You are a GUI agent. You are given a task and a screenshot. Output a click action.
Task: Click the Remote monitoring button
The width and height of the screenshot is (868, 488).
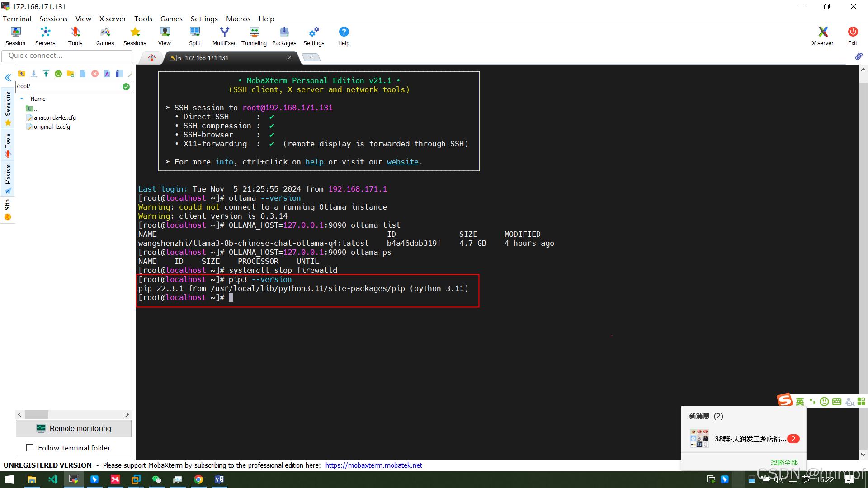point(74,428)
